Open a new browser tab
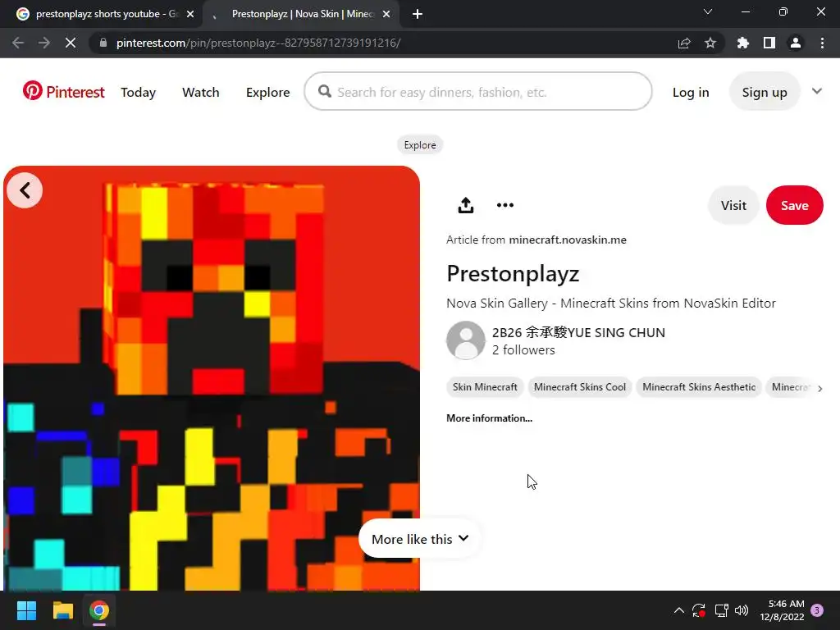840x630 pixels. click(418, 15)
